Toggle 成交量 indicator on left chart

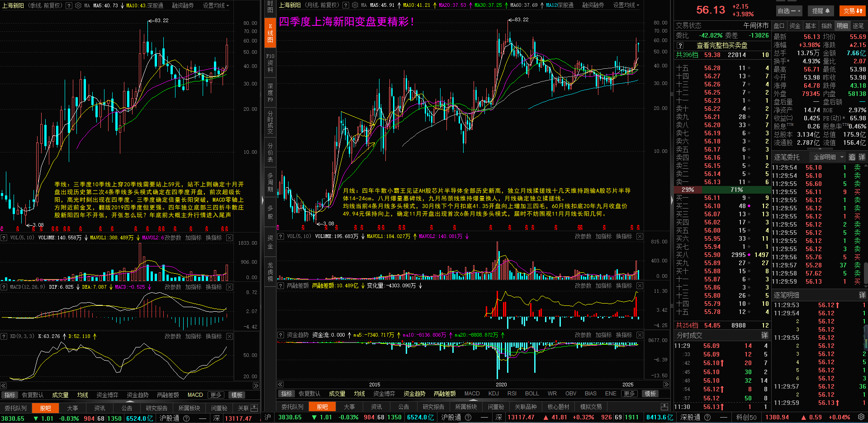tap(60, 395)
